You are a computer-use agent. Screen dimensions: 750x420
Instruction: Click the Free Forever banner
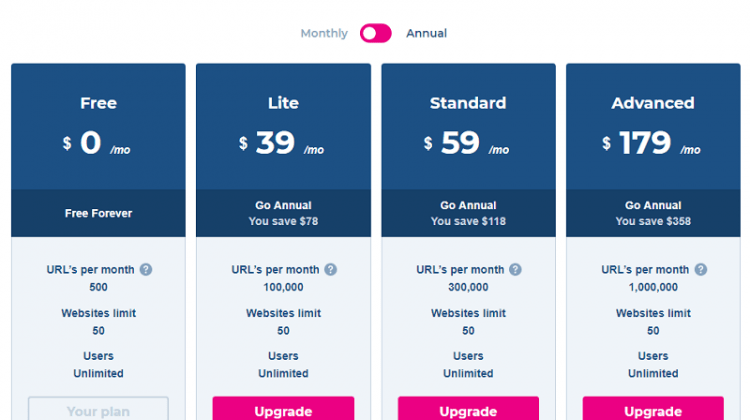[x=98, y=213]
